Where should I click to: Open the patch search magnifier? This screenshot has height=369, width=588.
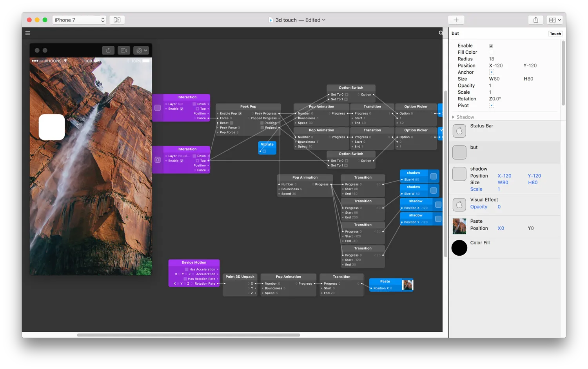441,33
